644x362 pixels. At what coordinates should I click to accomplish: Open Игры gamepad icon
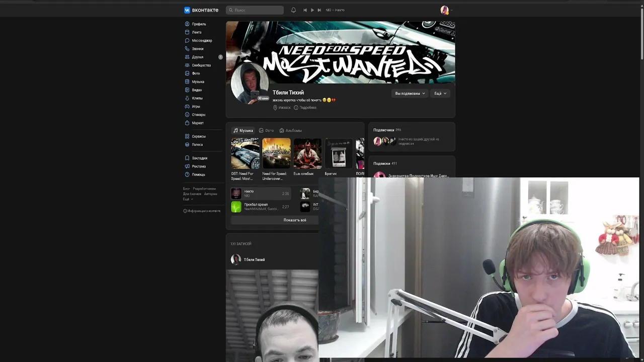pos(187,107)
